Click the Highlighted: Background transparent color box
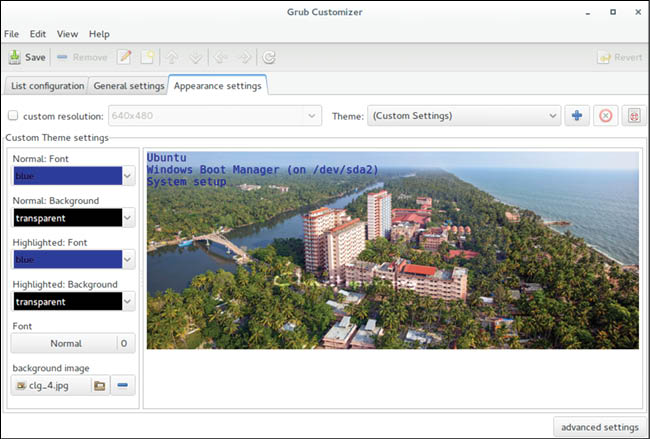Image resolution: width=650 pixels, height=439 pixels. point(65,302)
